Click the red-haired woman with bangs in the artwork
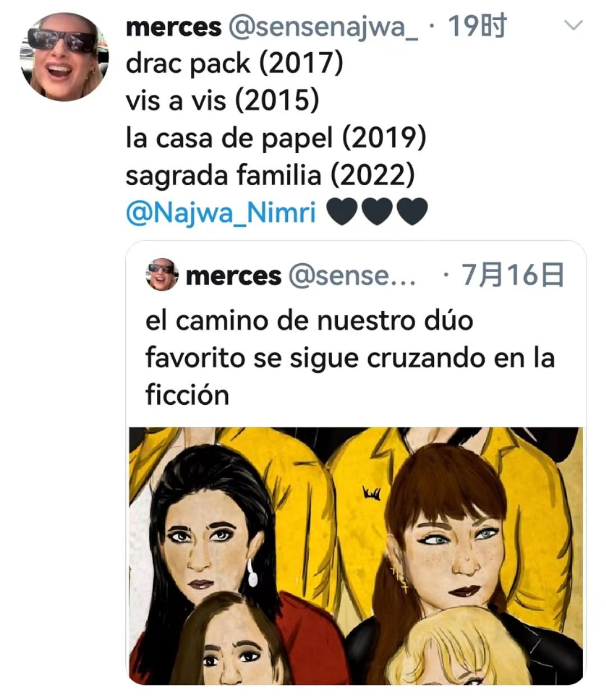 (x=449, y=533)
